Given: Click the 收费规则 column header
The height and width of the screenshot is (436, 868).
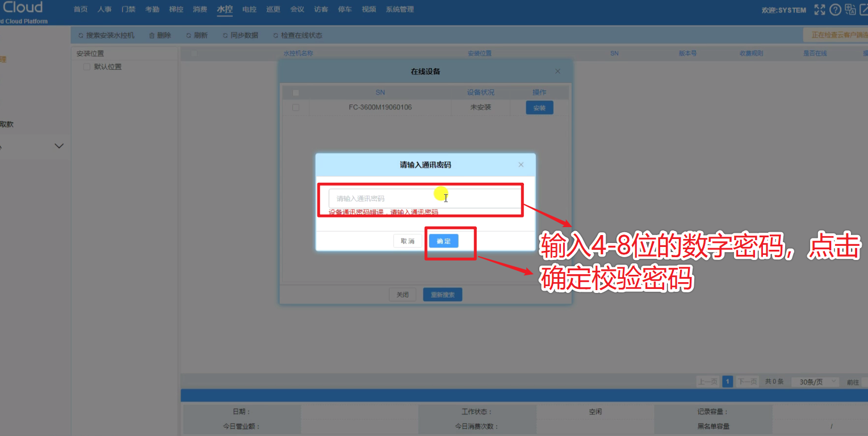Looking at the screenshot, I should point(751,53).
